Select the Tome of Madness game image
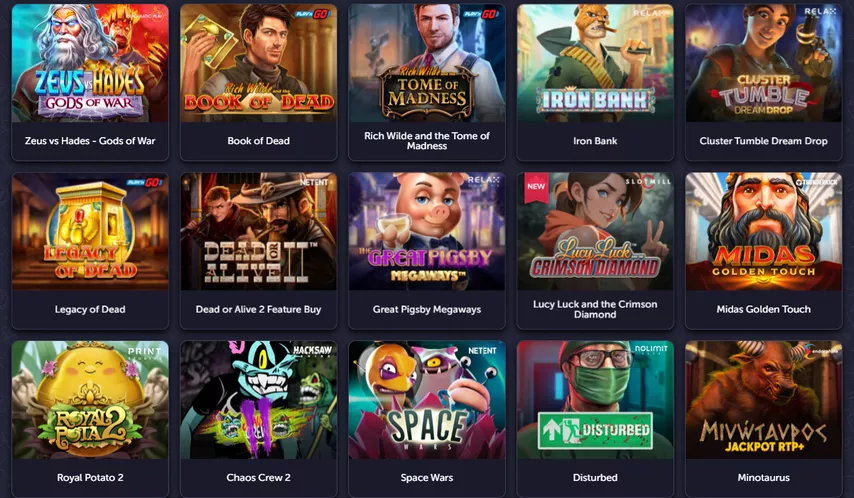 point(426,63)
